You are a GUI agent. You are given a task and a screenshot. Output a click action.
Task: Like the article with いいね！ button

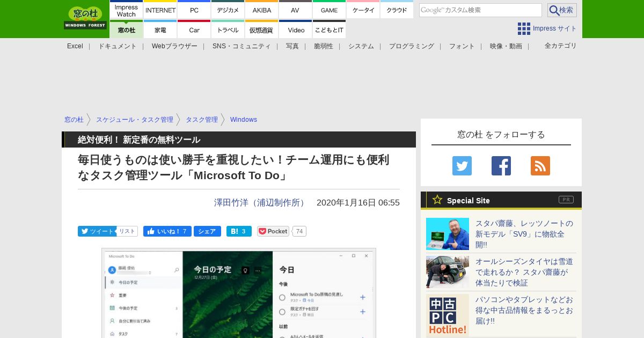tap(167, 231)
